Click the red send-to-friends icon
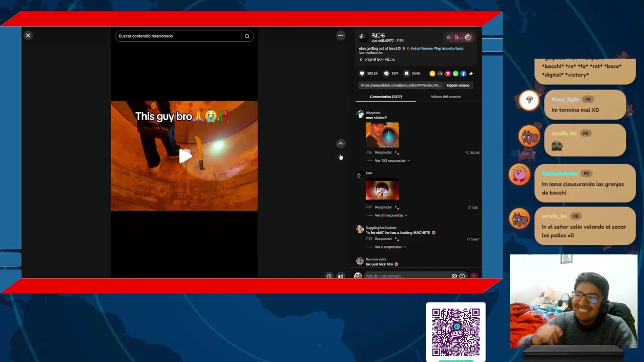This screenshot has height=362, width=644. 448,73
